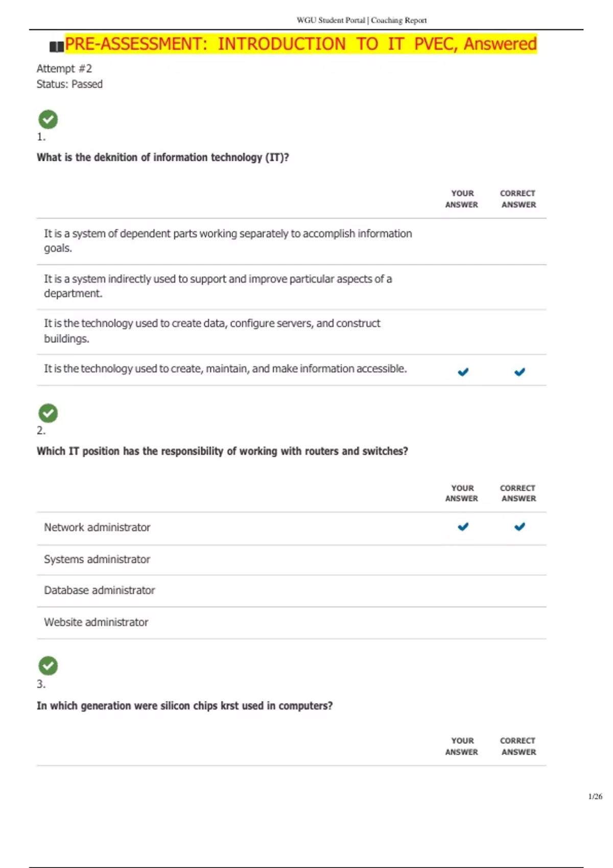The width and height of the screenshot is (613, 868).
Task: Click the 'Status: Passed' text
Action: [x=69, y=84]
